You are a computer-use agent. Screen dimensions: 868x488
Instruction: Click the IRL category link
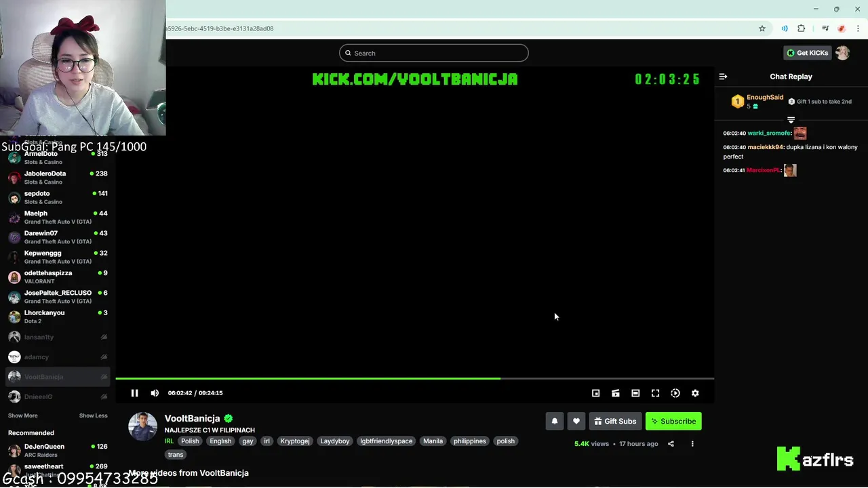[x=169, y=441]
